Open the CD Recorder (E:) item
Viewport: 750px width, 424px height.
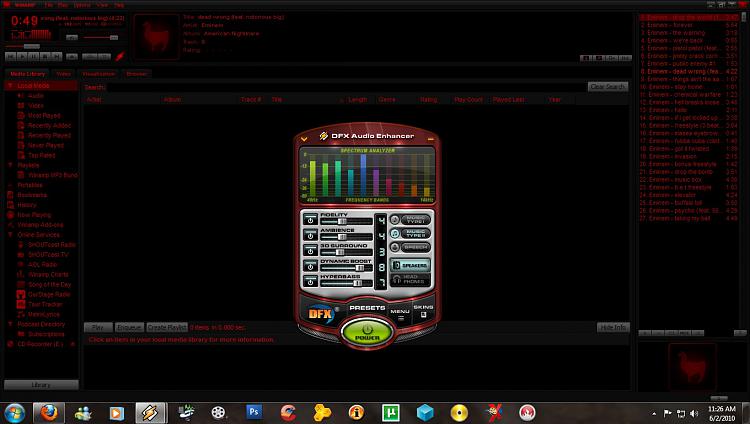(x=40, y=344)
